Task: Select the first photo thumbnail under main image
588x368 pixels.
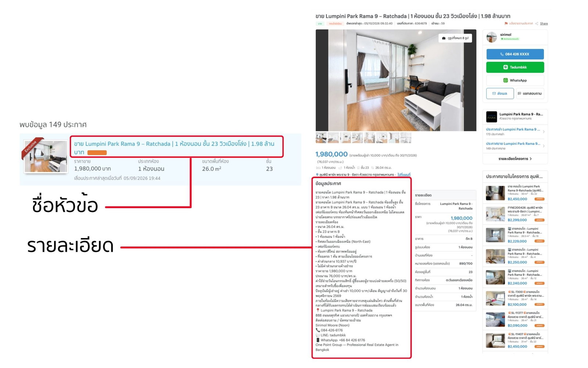Action: [321, 138]
